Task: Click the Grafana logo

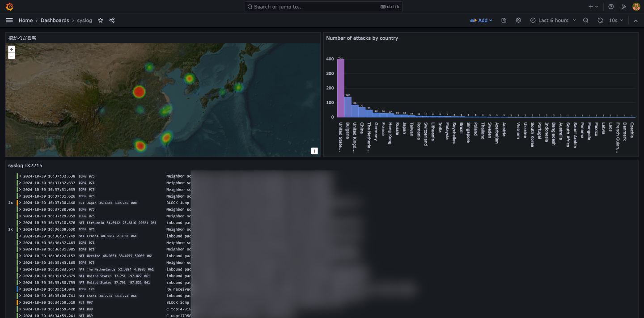Action: pyautogui.click(x=9, y=7)
